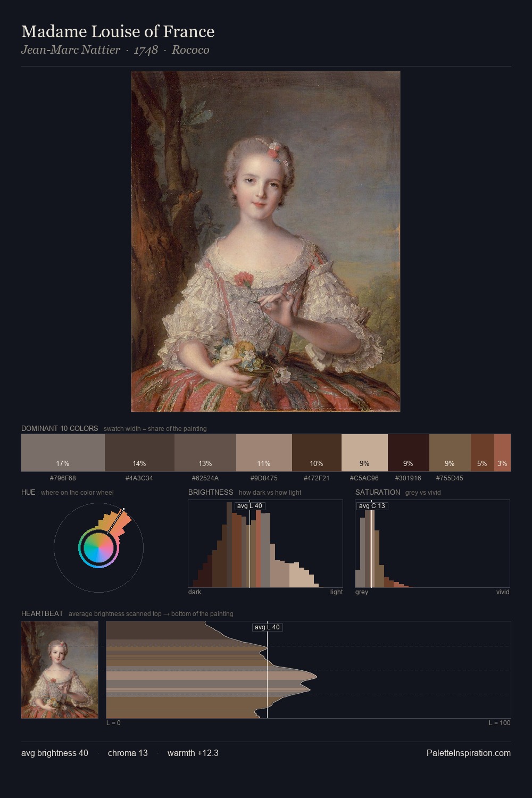This screenshot has height=798, width=532.
Task: Click the hex code '#472F21'
Action: coord(317,478)
